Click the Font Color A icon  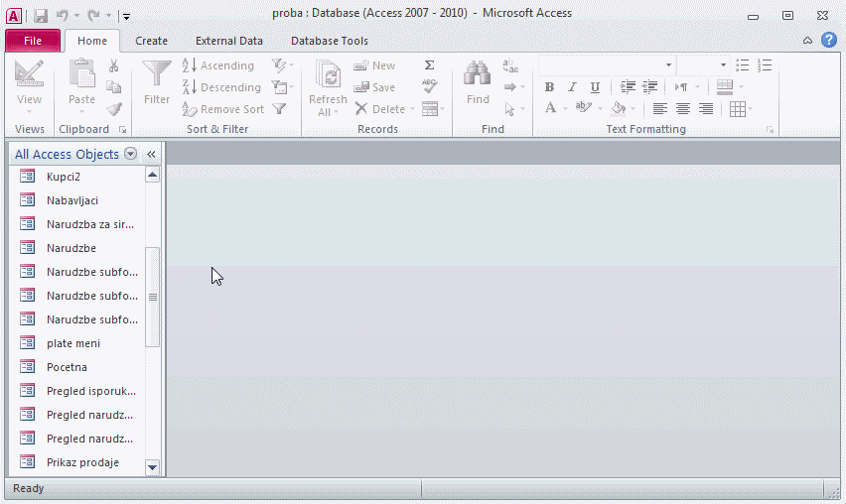550,108
